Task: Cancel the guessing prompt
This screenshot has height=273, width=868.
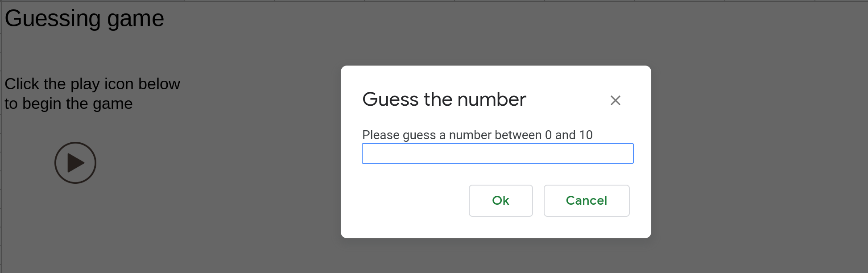Action: [587, 201]
